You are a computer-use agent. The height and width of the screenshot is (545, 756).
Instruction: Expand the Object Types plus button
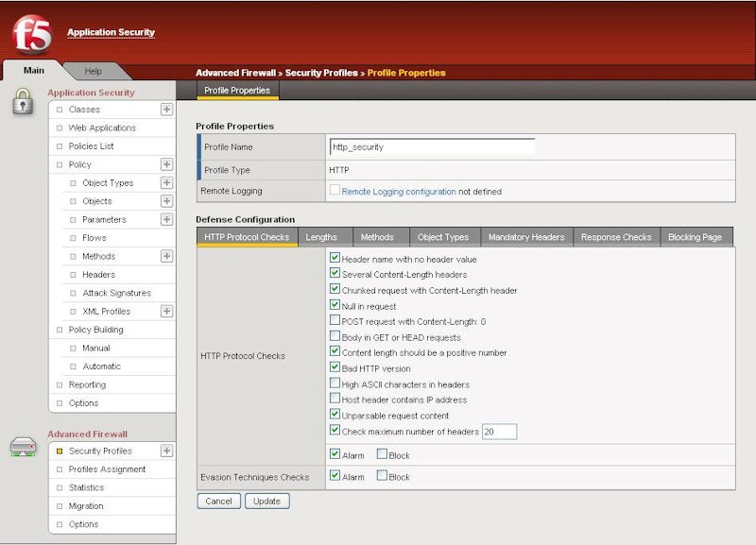tap(166, 182)
